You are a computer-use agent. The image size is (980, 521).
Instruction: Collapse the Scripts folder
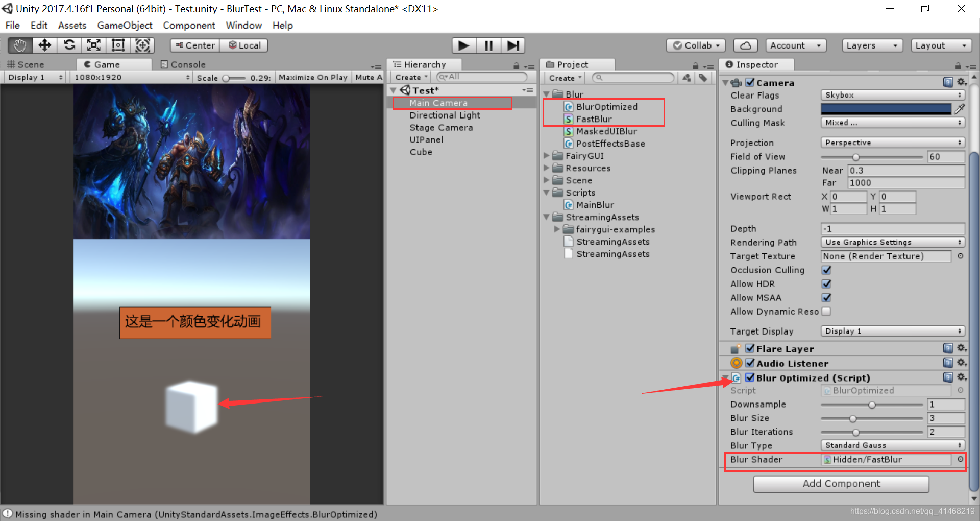[547, 193]
